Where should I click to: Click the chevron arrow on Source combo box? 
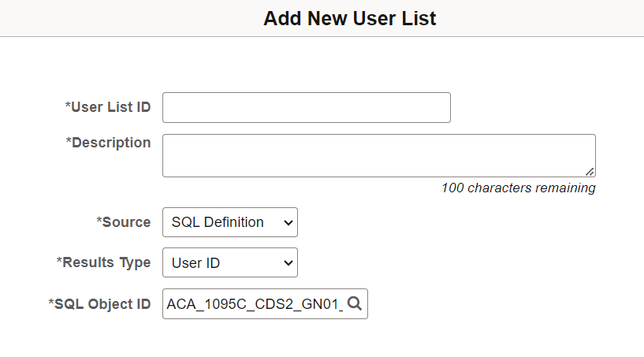287,223
